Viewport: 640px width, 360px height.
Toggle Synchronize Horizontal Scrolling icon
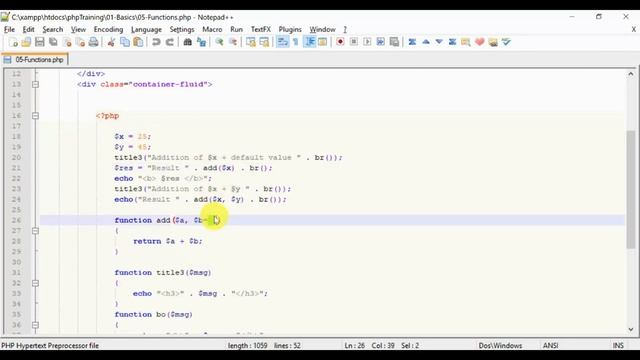point(264,42)
